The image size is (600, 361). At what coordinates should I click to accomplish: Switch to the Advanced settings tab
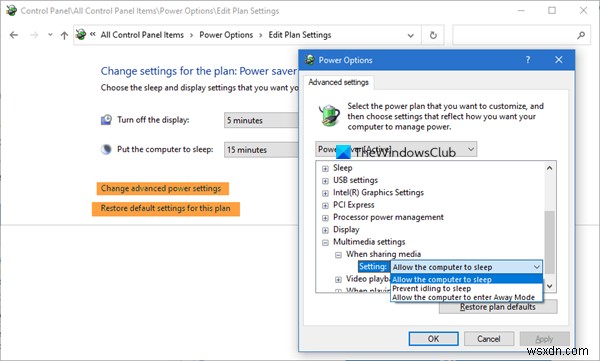[338, 82]
